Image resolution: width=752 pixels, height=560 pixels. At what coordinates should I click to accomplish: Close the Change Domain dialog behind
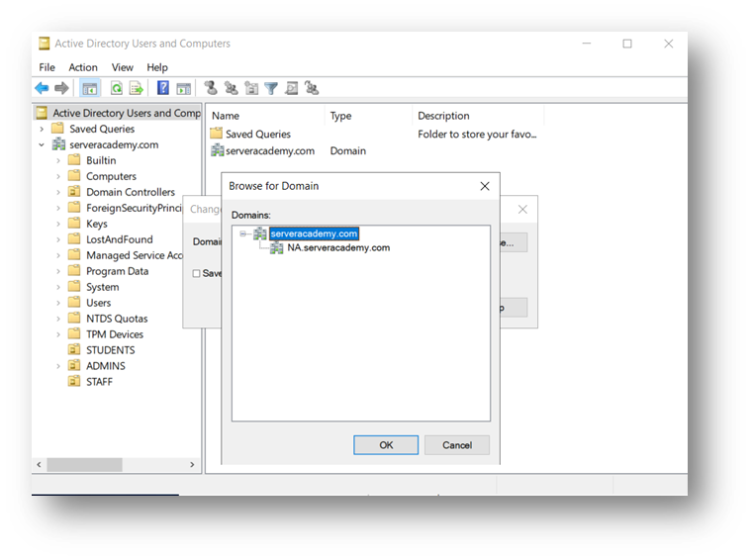click(x=522, y=209)
